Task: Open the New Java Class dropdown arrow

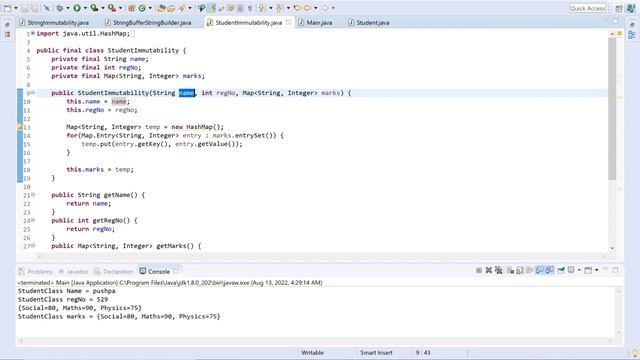Action: 150,8
